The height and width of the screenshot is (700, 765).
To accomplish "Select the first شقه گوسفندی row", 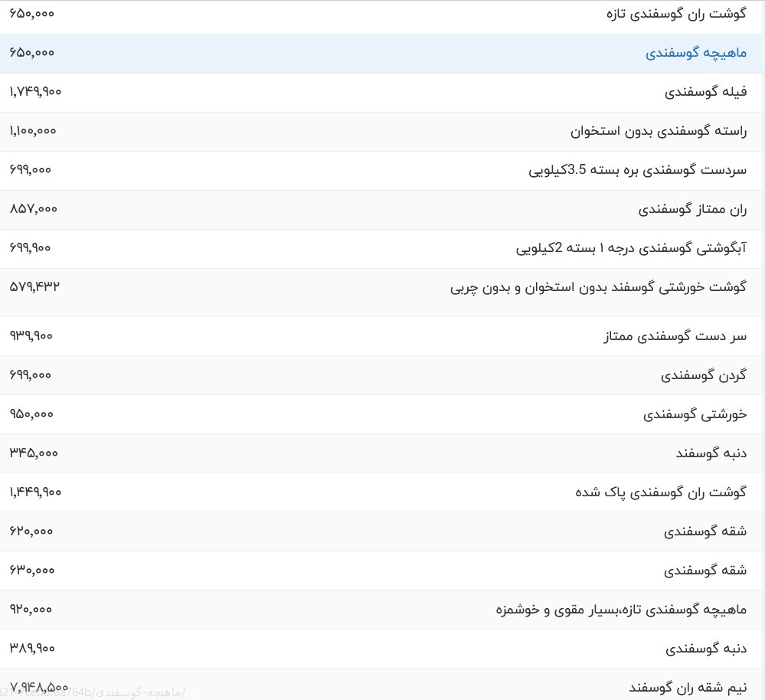I will (x=704, y=531).
